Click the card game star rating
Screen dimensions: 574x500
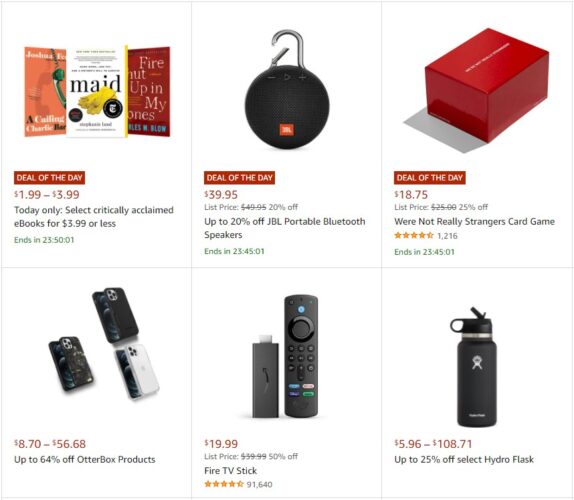[414, 235]
